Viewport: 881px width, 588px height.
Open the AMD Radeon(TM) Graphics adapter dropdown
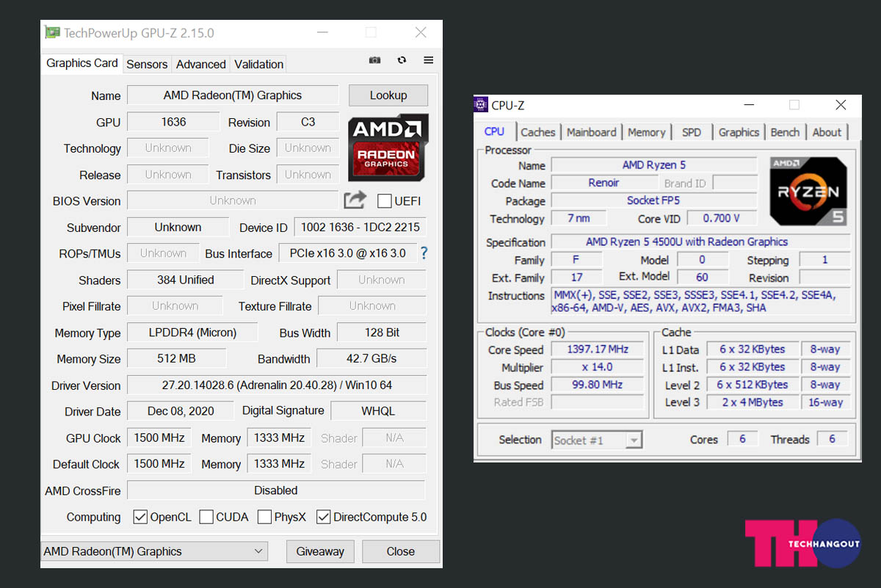(x=155, y=551)
